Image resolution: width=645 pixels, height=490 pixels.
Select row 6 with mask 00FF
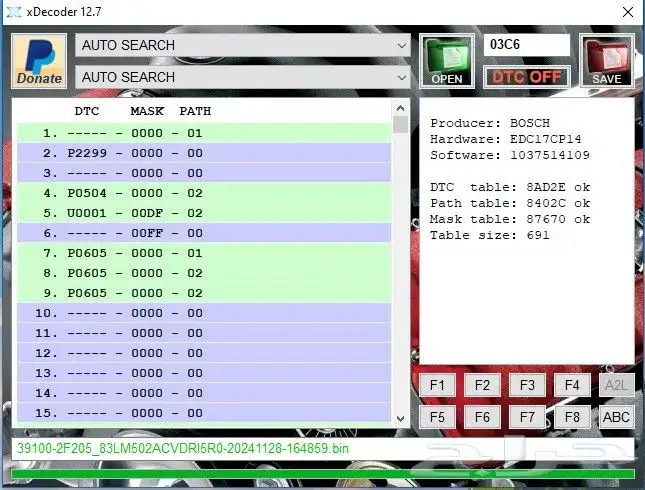[204, 233]
